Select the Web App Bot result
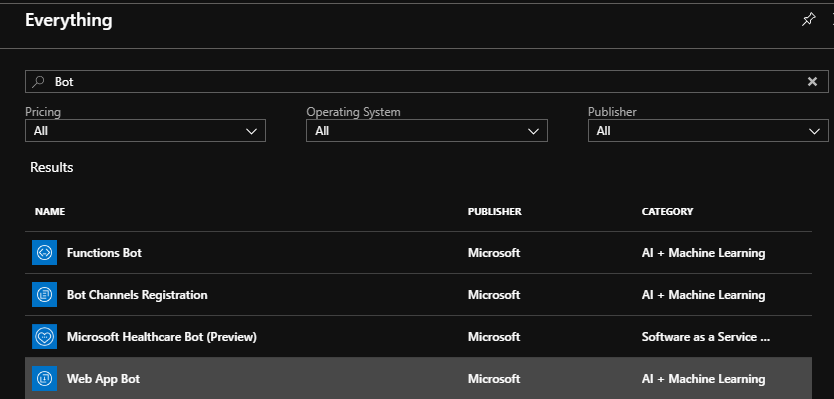The height and width of the screenshot is (399, 834). pos(418,379)
